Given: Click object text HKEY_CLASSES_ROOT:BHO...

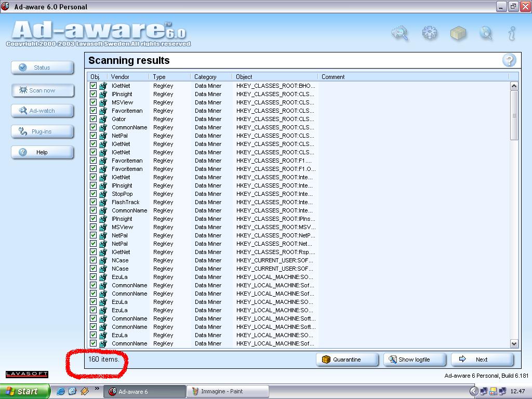Looking at the screenshot, I should click(276, 86).
